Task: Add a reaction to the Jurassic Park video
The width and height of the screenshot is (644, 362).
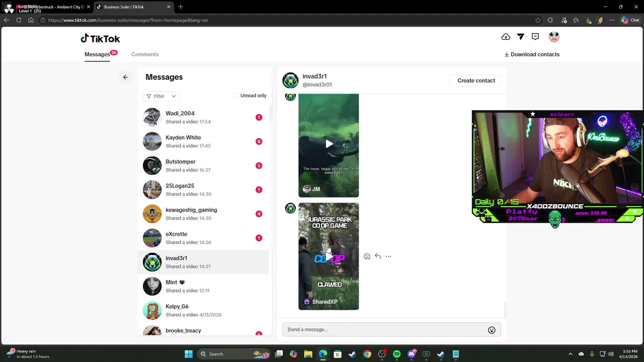Action: pyautogui.click(x=367, y=256)
